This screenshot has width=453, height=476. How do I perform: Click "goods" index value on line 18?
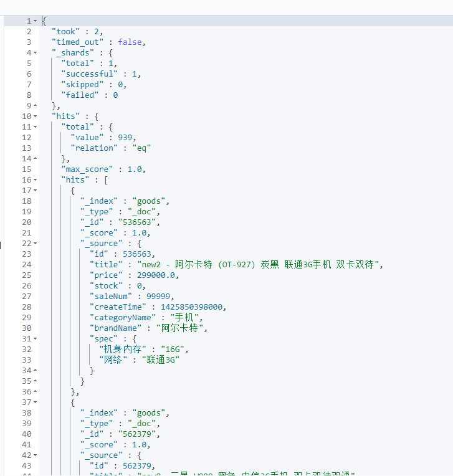[x=148, y=201]
